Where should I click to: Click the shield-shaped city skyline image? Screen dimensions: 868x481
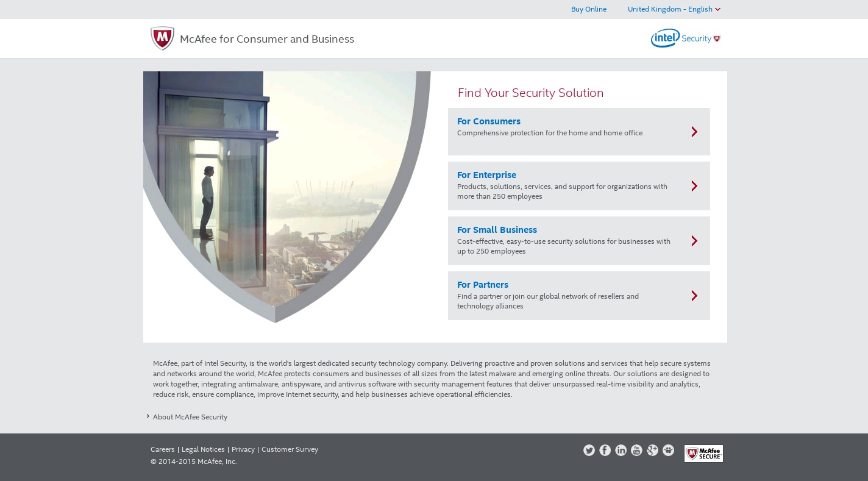coord(286,197)
